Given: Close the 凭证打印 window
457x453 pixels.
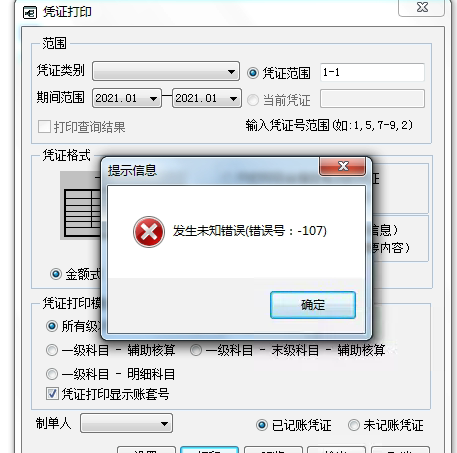Looking at the screenshot, I should pyautogui.click(x=422, y=7).
